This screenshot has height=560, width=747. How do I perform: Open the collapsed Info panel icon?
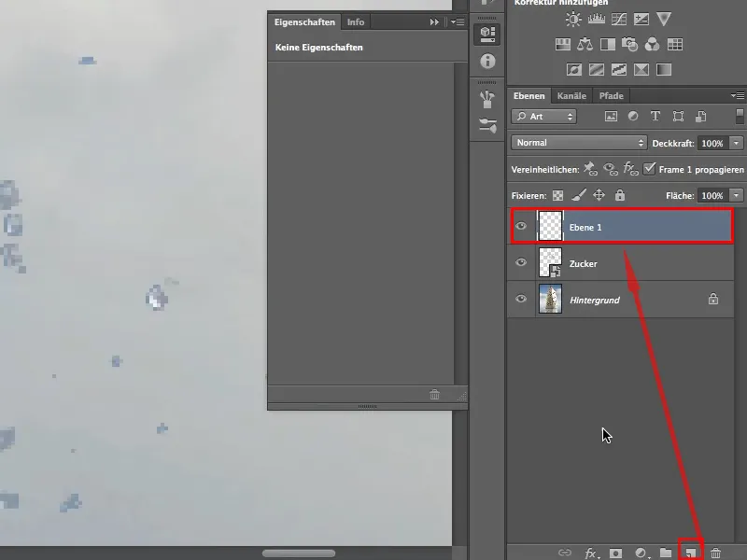coord(487,61)
